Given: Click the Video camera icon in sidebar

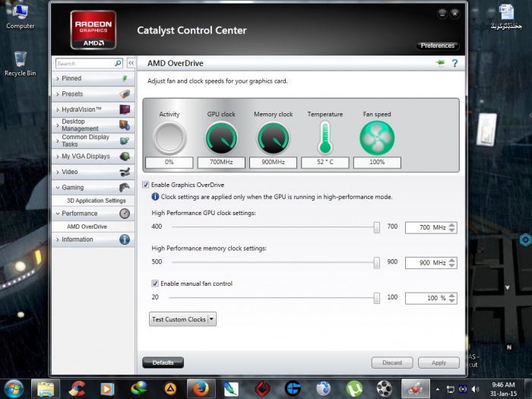Looking at the screenshot, I should [x=125, y=172].
